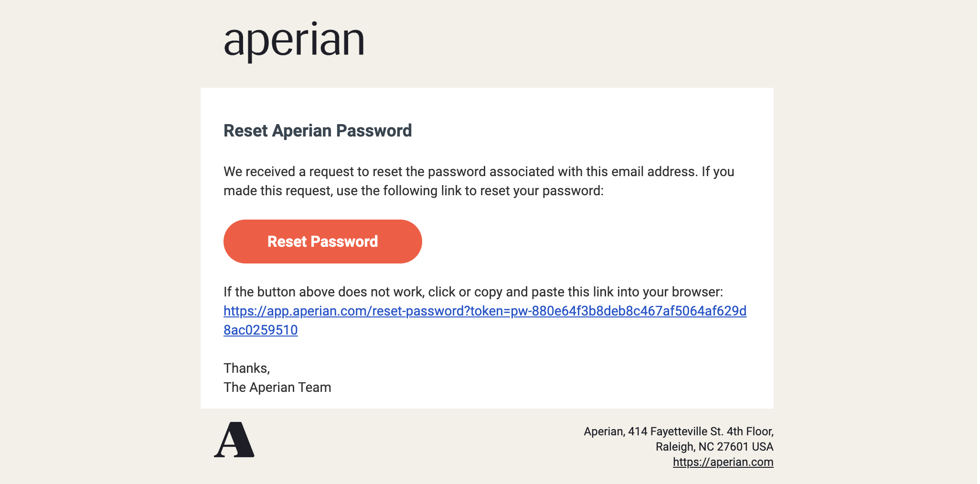Click the 'If the button above does not work' text

point(473,292)
